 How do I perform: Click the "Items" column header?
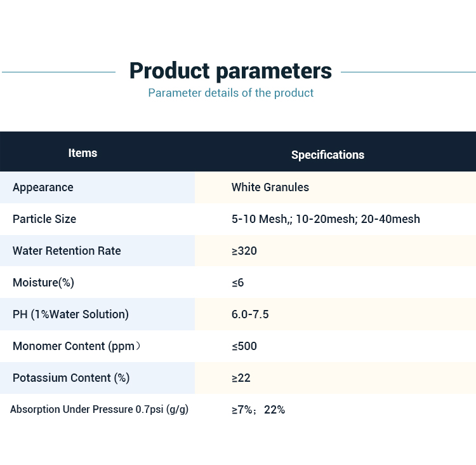point(83,153)
